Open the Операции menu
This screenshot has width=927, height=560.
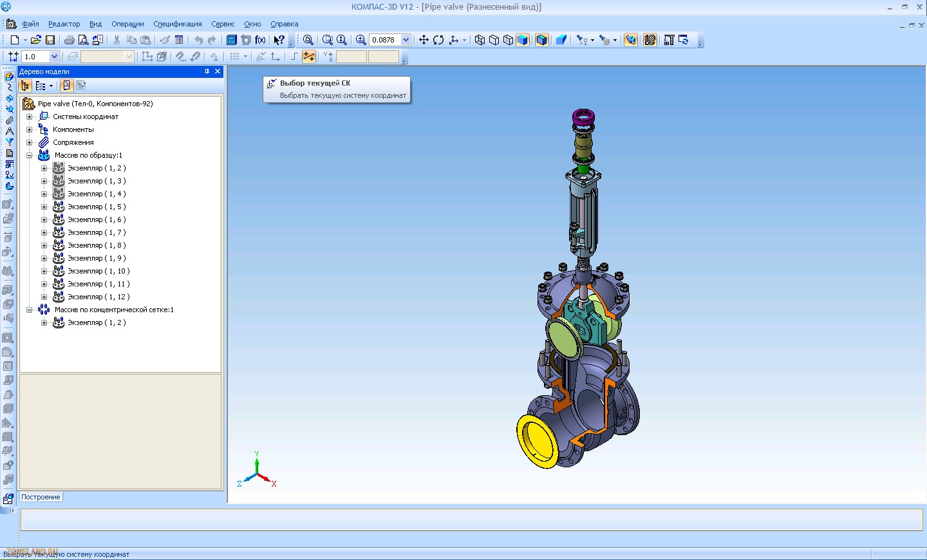point(127,24)
